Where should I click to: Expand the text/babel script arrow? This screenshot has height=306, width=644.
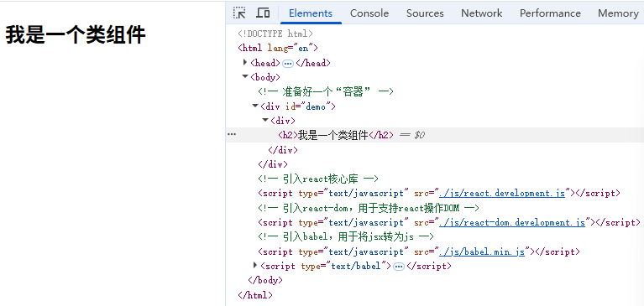click(x=255, y=266)
